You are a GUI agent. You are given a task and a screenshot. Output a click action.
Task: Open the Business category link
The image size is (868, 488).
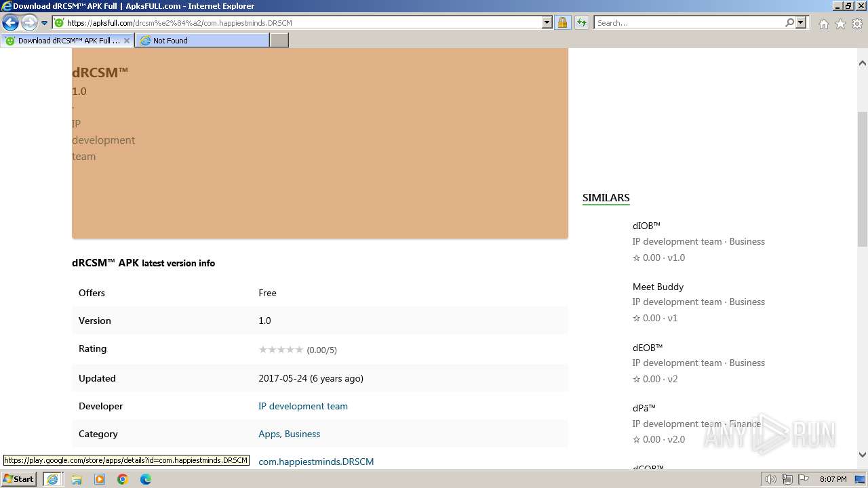coord(302,434)
